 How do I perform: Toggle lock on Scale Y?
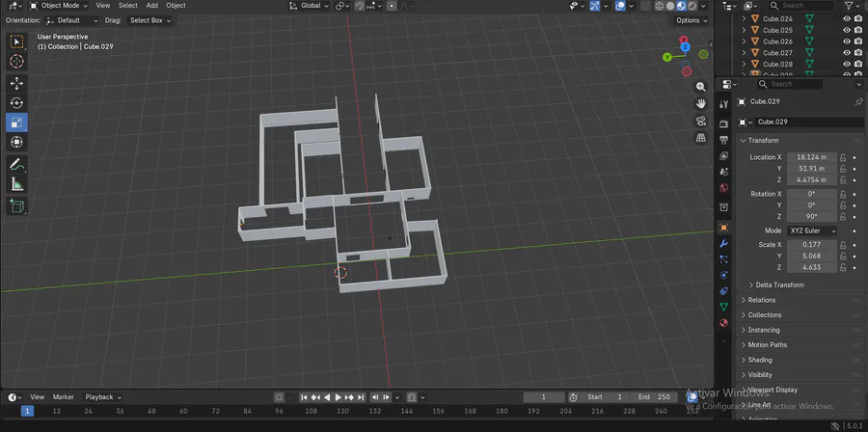tap(843, 256)
